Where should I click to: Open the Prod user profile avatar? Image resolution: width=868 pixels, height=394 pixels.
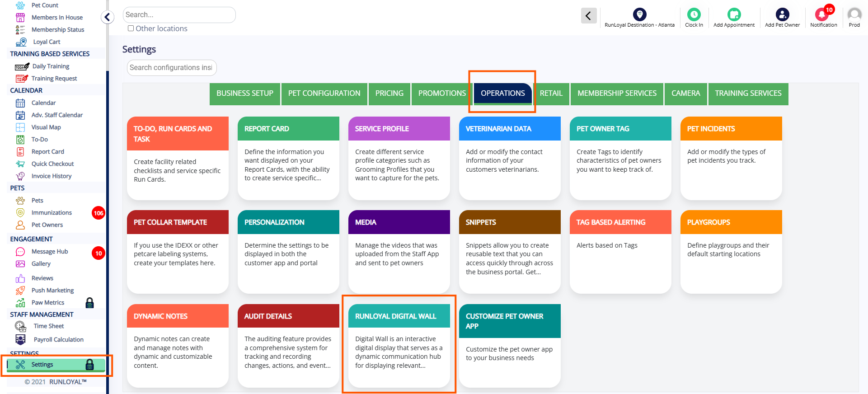(854, 14)
